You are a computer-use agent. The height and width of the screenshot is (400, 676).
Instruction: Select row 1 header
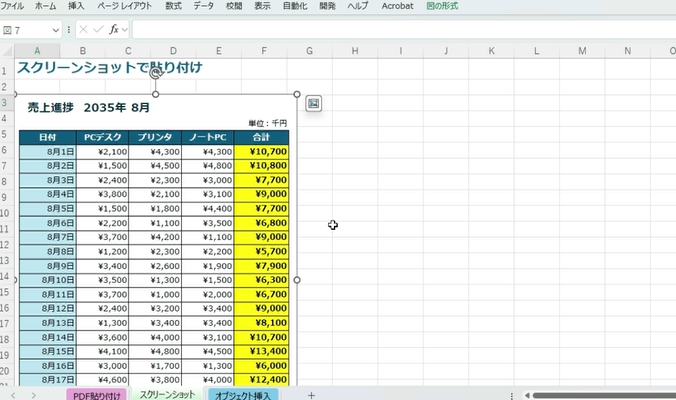tap(5, 70)
